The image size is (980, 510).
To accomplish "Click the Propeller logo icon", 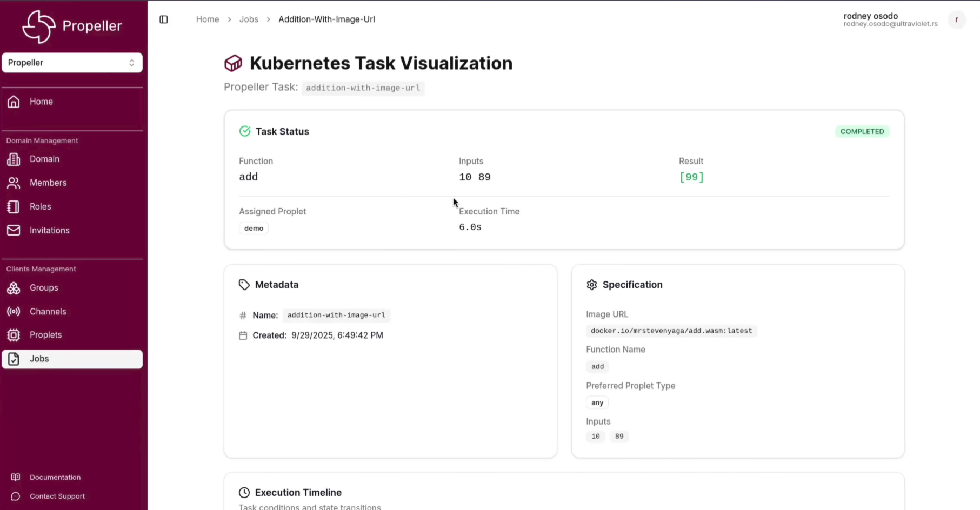I will (38, 26).
